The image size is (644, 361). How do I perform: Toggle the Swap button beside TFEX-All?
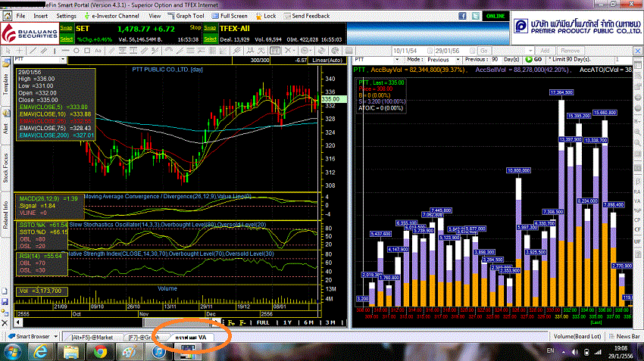210,28
